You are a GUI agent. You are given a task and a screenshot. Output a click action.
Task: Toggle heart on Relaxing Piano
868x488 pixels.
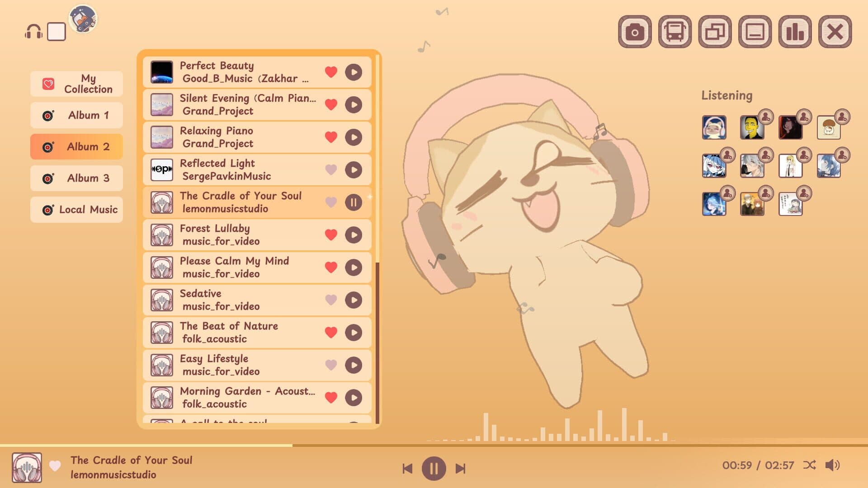click(x=331, y=137)
